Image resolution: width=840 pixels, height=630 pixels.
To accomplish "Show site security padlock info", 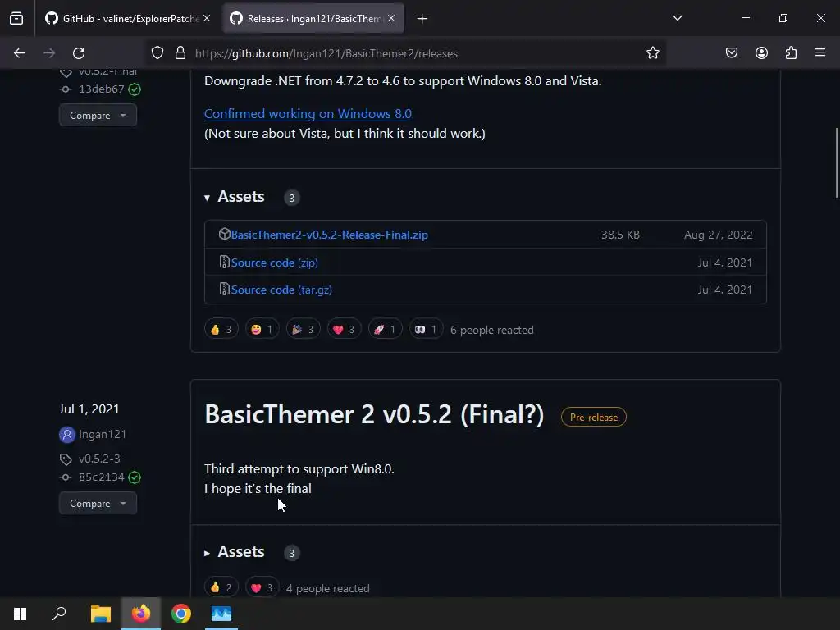I will (180, 53).
